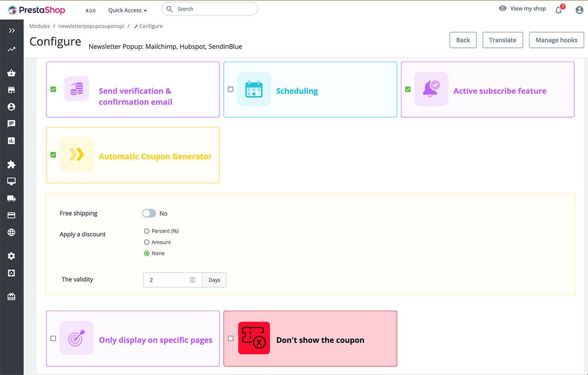
Task: Select the Percent (%) discount option
Action: [x=147, y=231]
